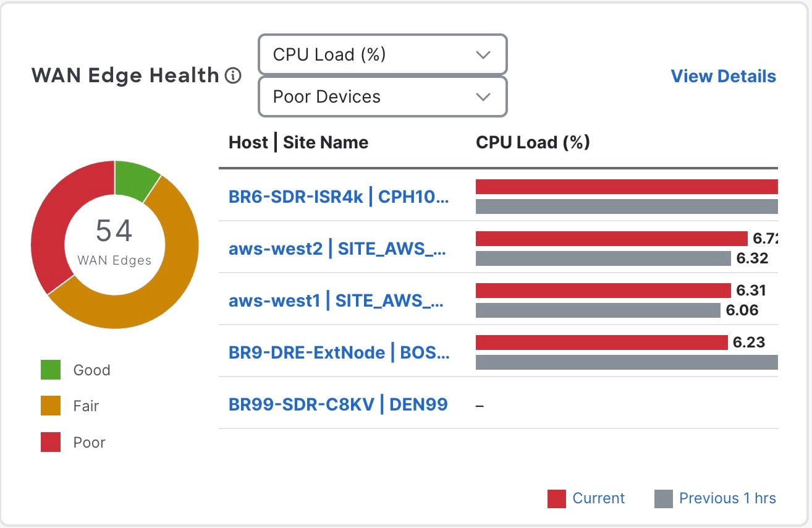812x528 pixels.
Task: Click the green Good legend swatch
Action: pos(51,370)
